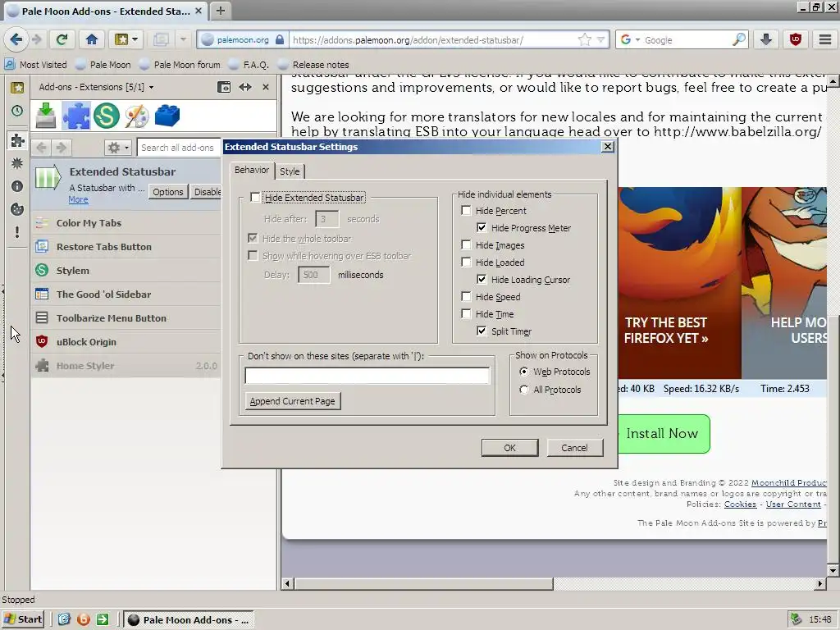Open the add-ons tools gear menu
The height and width of the screenshot is (630, 840).
click(x=118, y=148)
